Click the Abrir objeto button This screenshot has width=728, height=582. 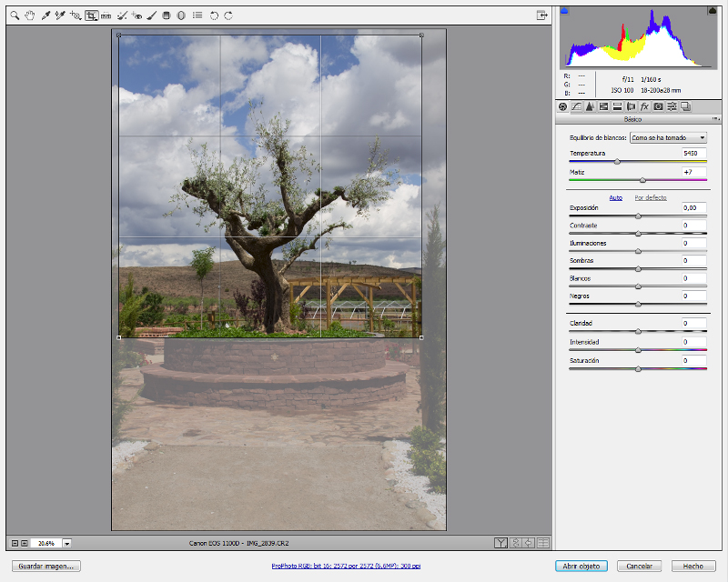click(581, 567)
